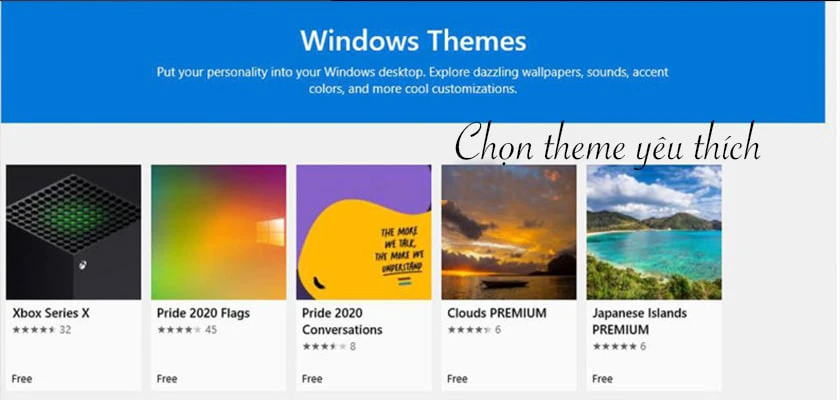The width and height of the screenshot is (840, 400).
Task: Click the star rating of Pride 2020 Conversations
Action: [324, 346]
